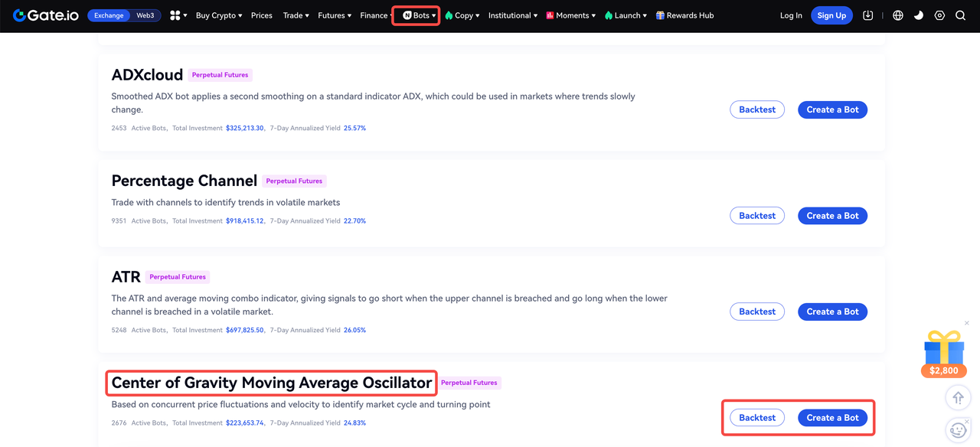Open the settings gear icon

[939, 15]
